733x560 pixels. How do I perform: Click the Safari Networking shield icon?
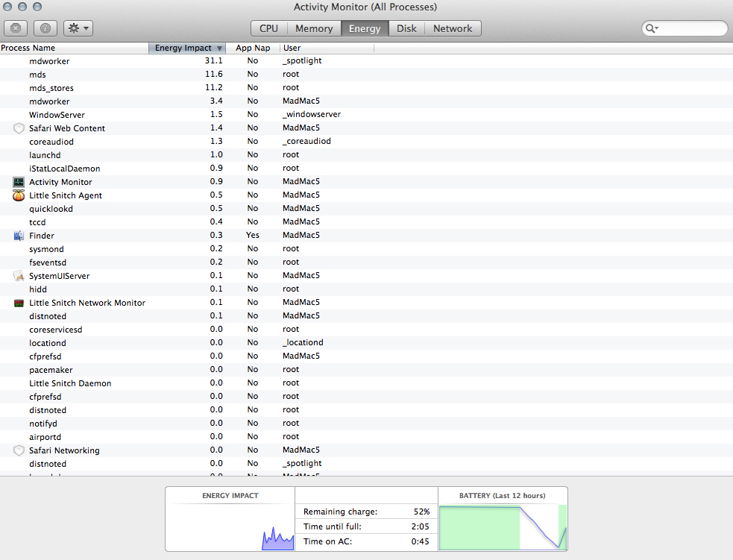coord(19,450)
